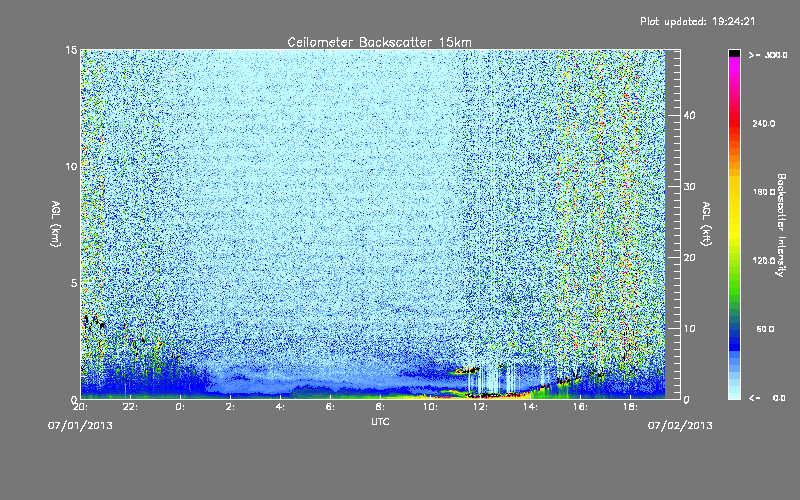Click the '6:' hour tick on the time axis
The height and width of the screenshot is (500, 800).
[x=331, y=407]
